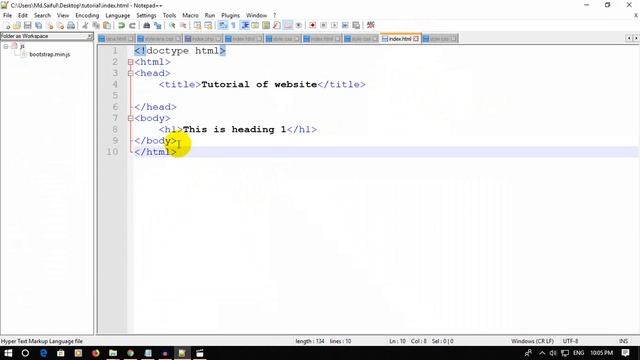Viewport: 640px width, 360px height.
Task: Toggle synchronize horizontal scrolling
Action: [208, 25]
